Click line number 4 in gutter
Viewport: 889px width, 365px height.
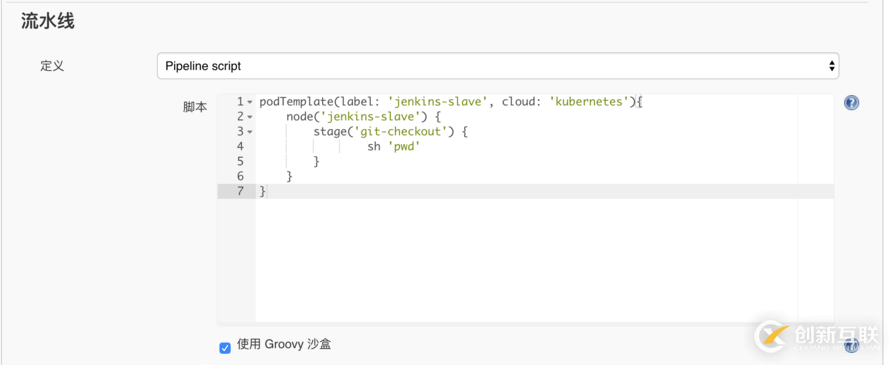[x=240, y=147]
